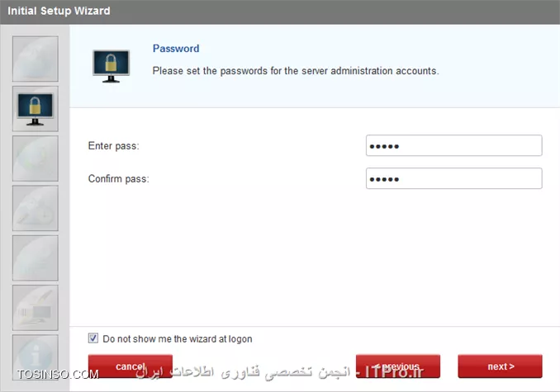560x392 pixels.
Task: Click the Initial Setup Wizard title bar
Action: tap(280, 12)
